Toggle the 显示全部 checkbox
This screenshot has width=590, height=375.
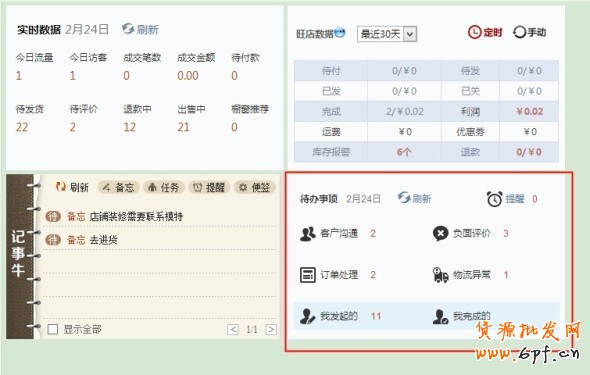coord(53,329)
